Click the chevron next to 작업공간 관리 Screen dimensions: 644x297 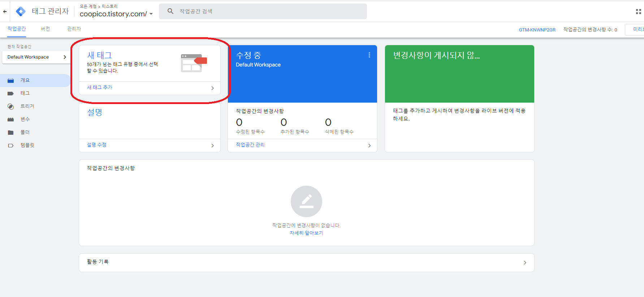(369, 146)
